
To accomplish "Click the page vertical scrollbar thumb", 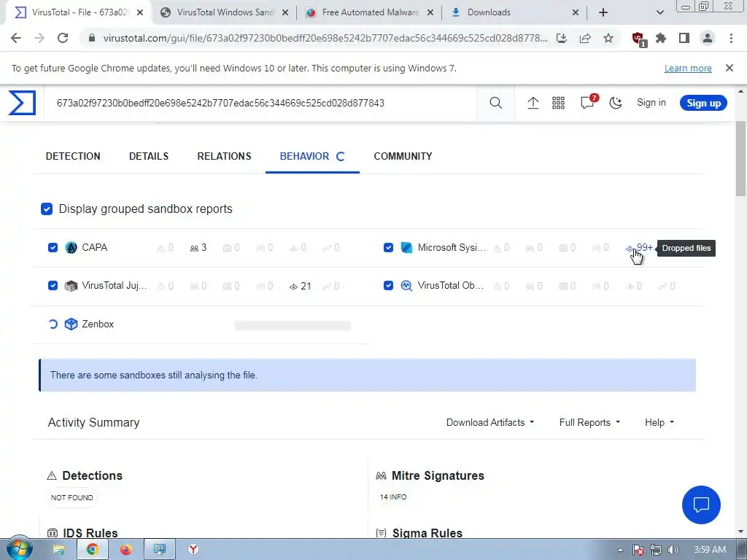I will tap(741, 159).
